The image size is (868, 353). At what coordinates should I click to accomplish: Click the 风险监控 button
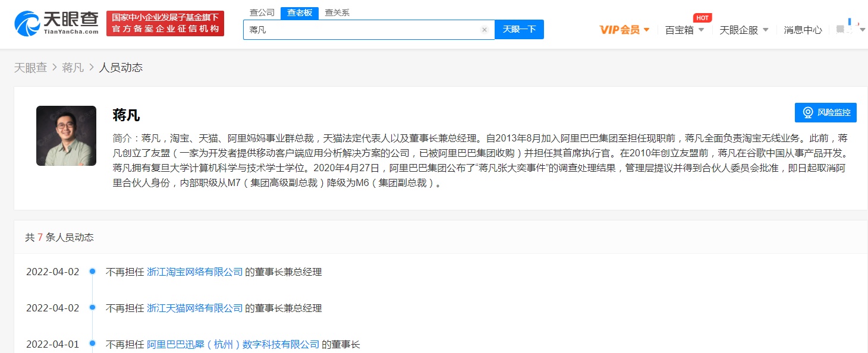pyautogui.click(x=826, y=112)
